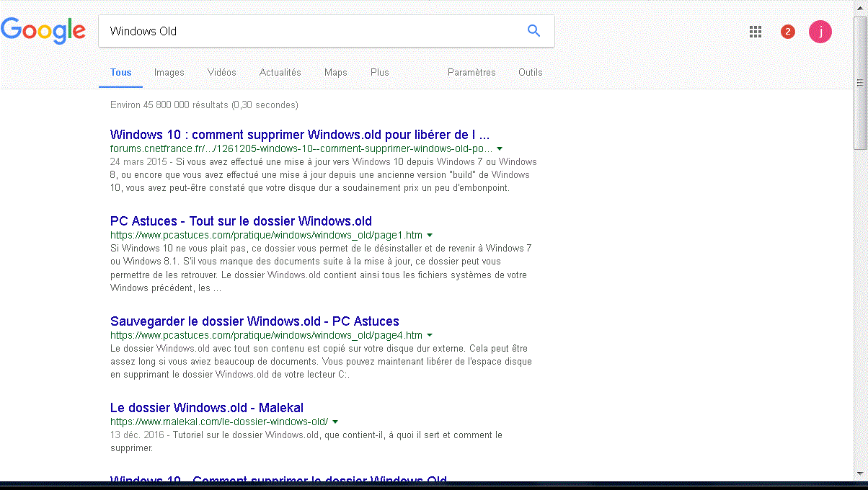Open notifications badge showing 2
868x490 pixels.
coord(788,31)
